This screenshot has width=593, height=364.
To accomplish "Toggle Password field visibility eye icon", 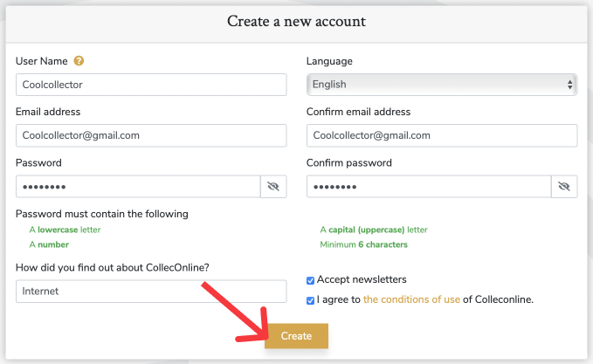I will coord(273,186).
